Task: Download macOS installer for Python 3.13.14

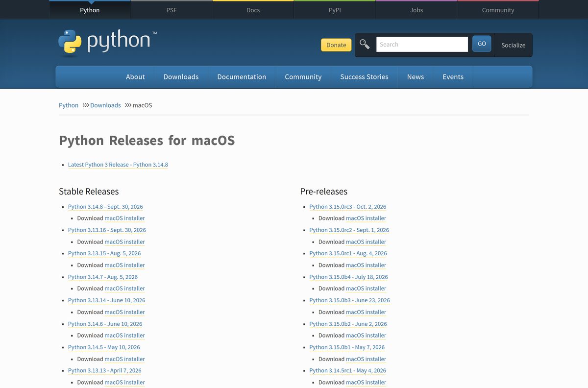Action: (124, 312)
